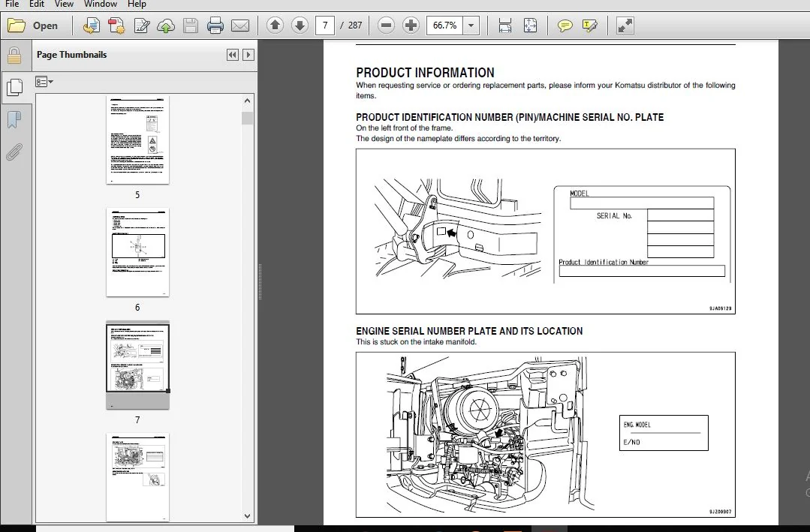Open the Attachments paperclip panel

point(14,152)
